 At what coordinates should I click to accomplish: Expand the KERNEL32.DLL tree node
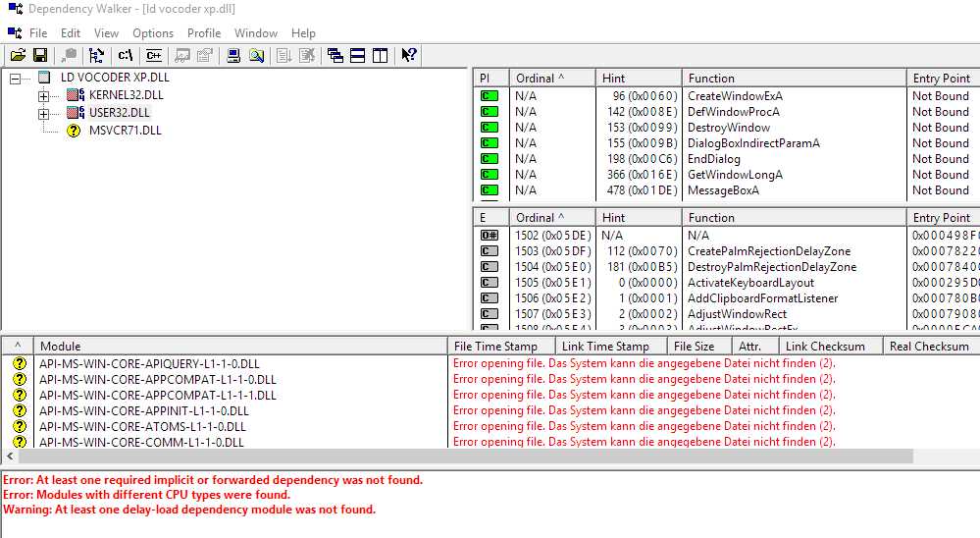[43, 96]
